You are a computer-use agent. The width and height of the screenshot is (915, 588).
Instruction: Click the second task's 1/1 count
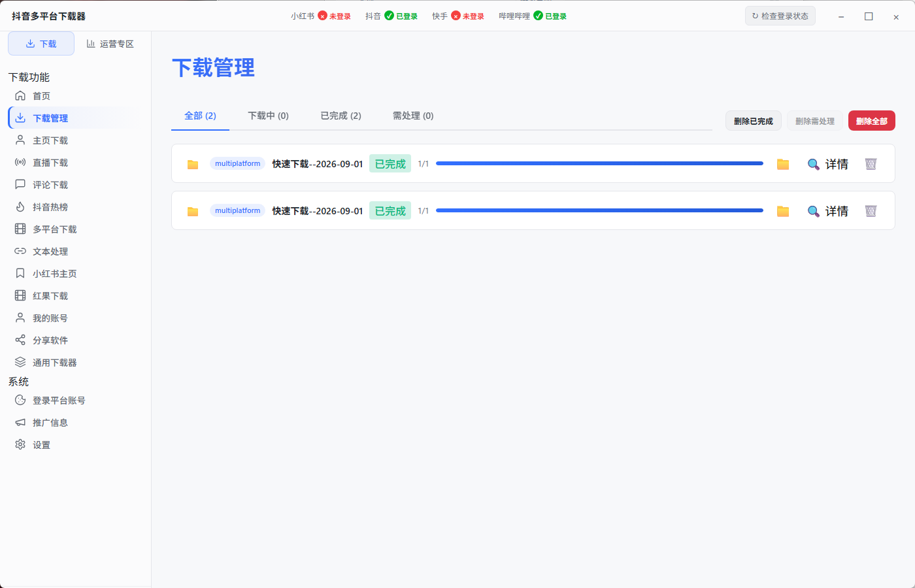424,211
